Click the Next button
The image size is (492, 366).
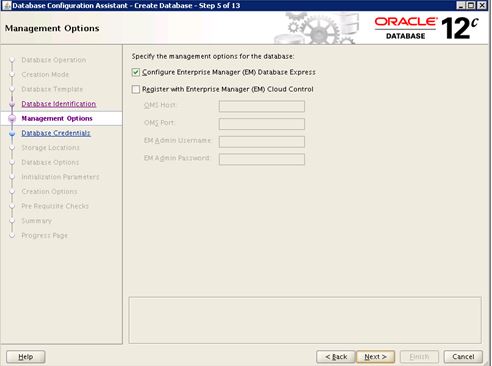tap(375, 357)
